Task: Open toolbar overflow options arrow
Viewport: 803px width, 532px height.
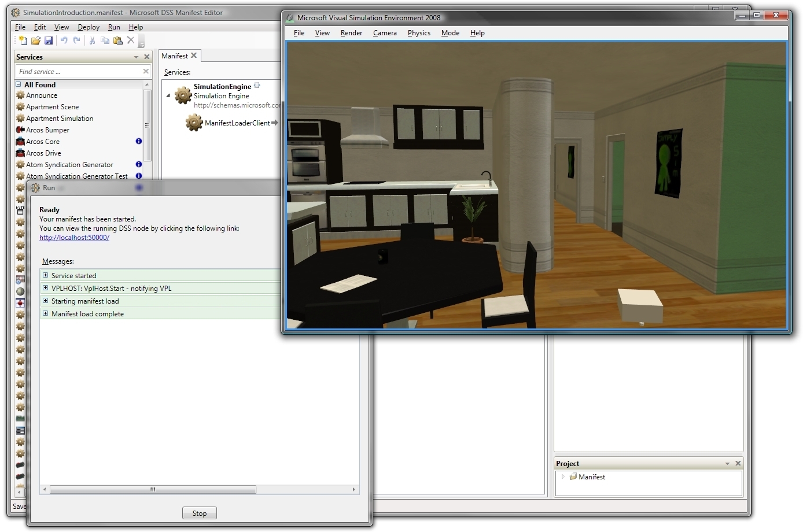Action: point(141,43)
